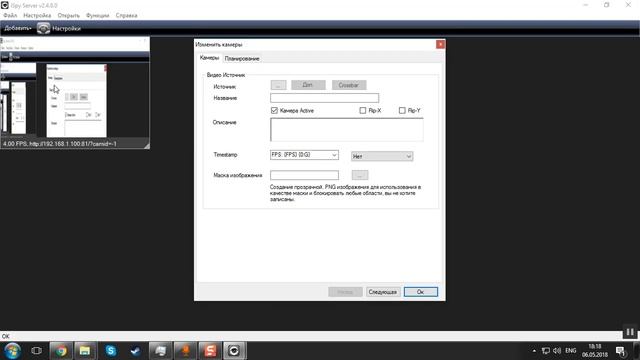Open the notification center icon
This screenshot has width=640, height=360.
point(620,351)
